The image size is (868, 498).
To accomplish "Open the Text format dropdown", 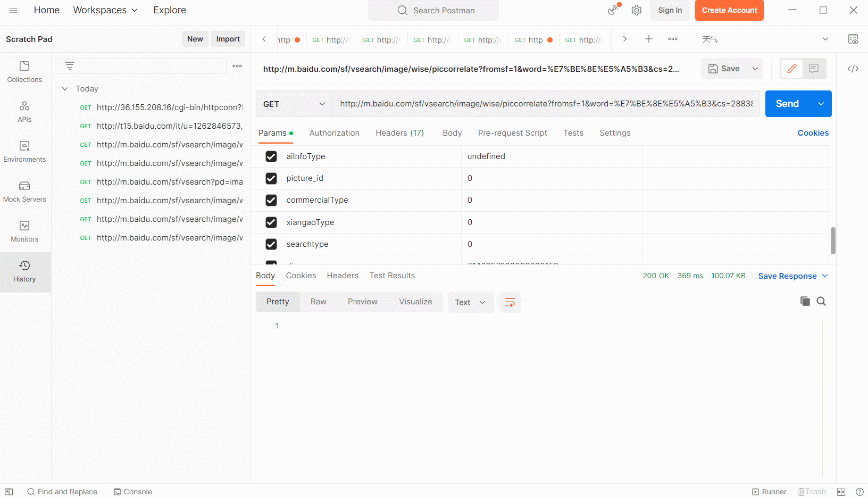I will coord(471,302).
